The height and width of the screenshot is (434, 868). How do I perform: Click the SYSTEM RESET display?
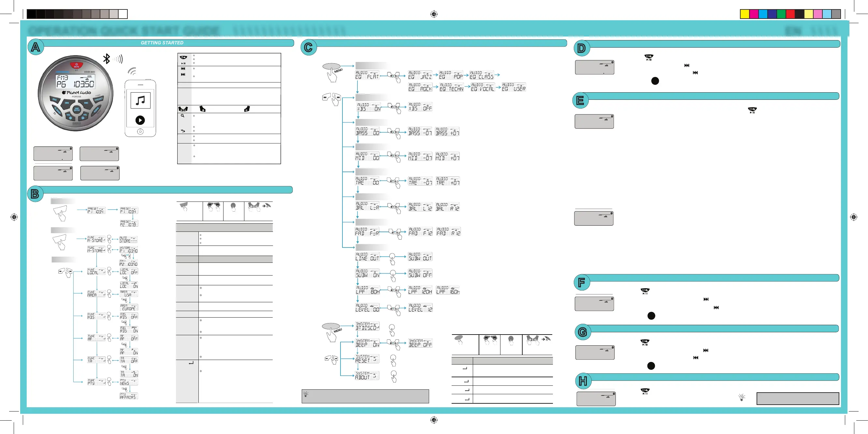point(367,359)
